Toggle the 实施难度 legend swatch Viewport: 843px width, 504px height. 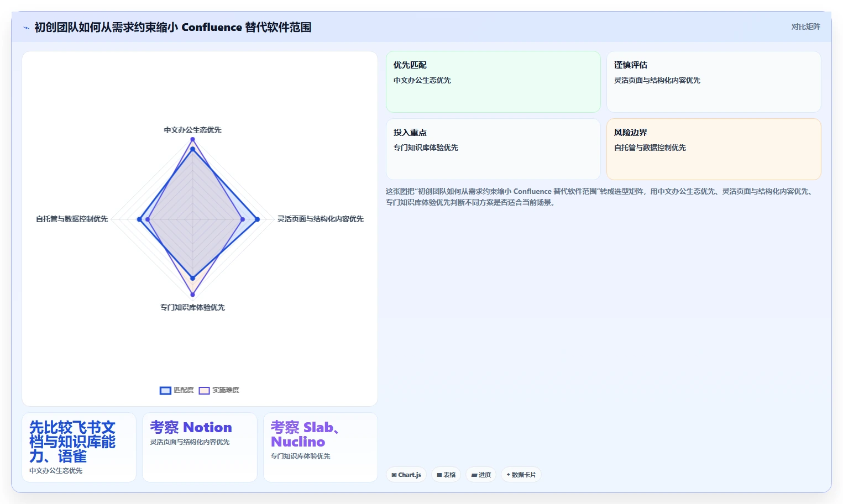[204, 390]
